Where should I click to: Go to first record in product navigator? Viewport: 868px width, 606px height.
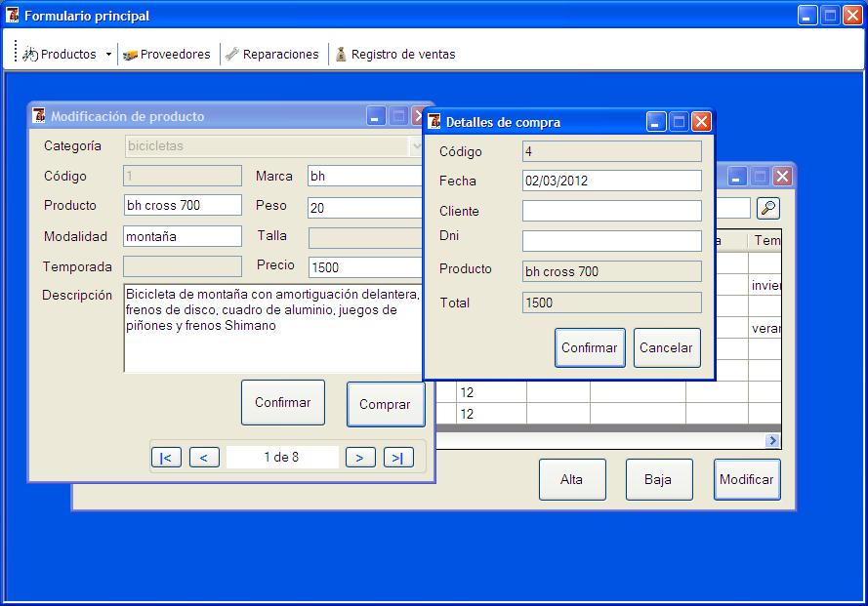pos(166,458)
